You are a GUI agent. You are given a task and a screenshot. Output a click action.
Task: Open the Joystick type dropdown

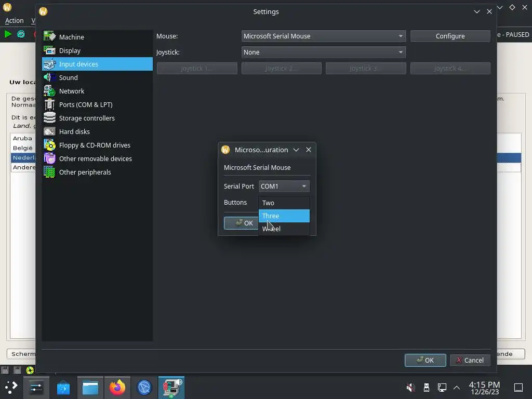point(324,52)
